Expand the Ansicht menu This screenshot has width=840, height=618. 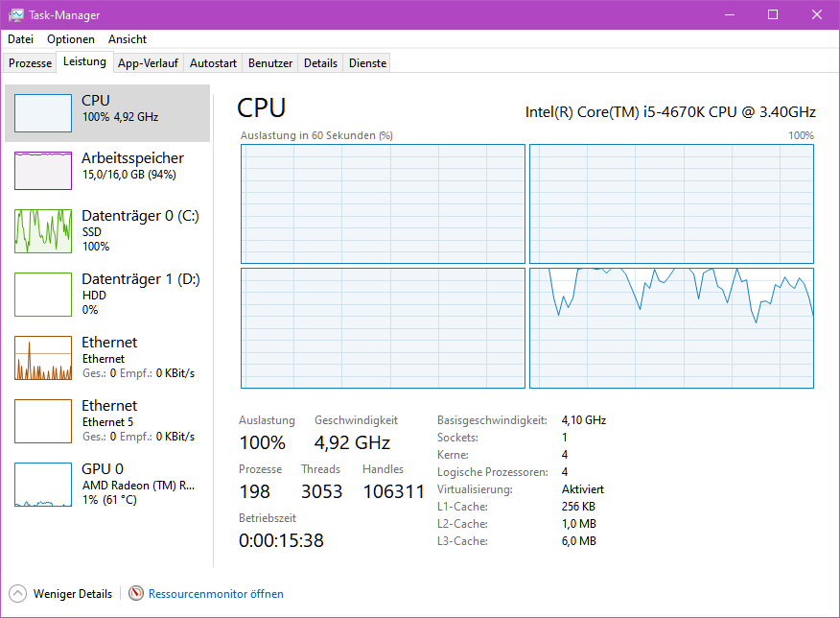point(128,39)
